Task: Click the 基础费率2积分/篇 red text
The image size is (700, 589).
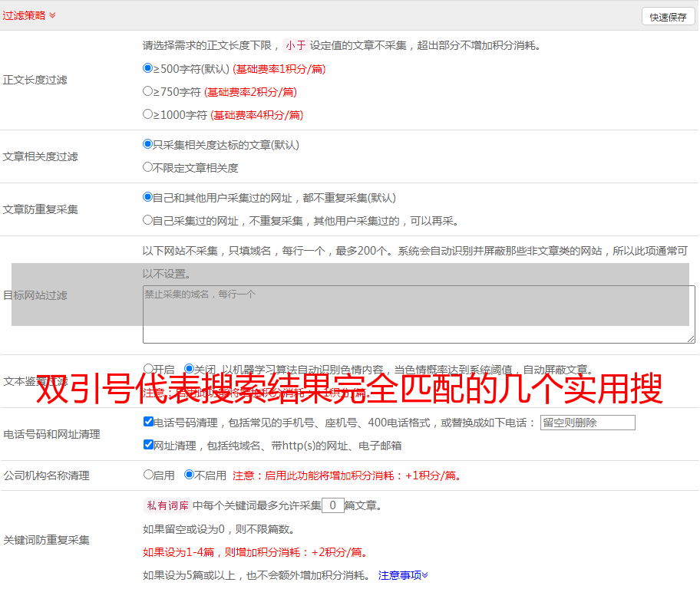Action: (250, 92)
